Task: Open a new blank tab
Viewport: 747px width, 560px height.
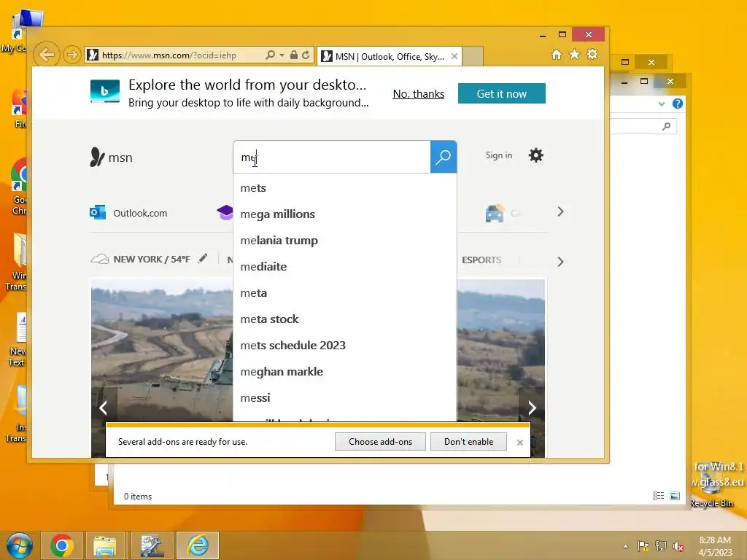Action: (473, 56)
